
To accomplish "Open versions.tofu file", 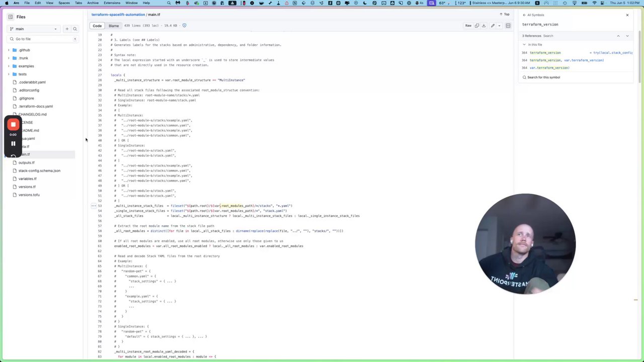I will click(29, 195).
